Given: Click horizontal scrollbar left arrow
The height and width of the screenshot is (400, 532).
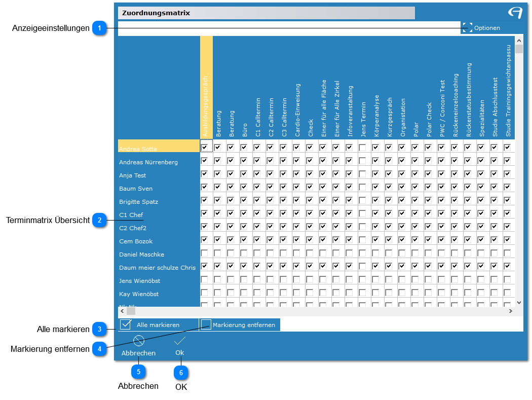Looking at the screenshot, I should (x=122, y=311).
